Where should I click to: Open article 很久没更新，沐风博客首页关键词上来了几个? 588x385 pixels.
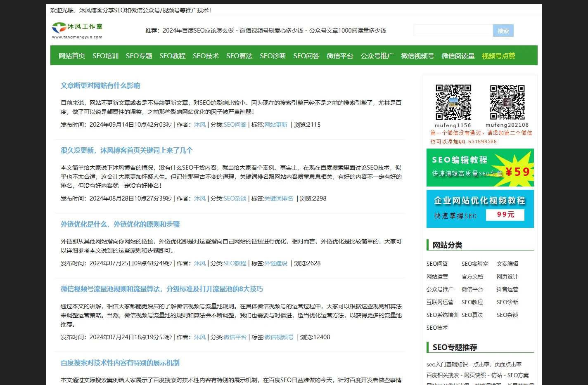[127, 150]
